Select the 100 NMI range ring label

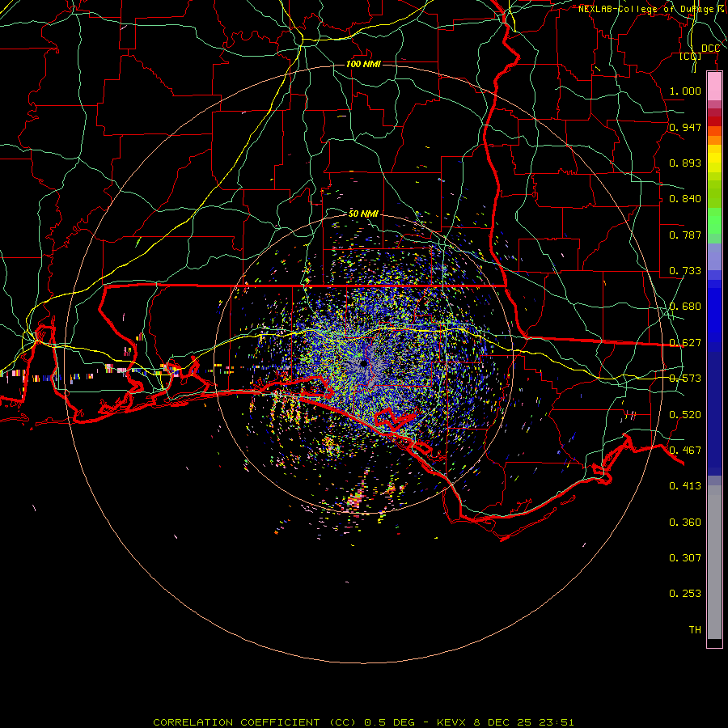(363, 64)
